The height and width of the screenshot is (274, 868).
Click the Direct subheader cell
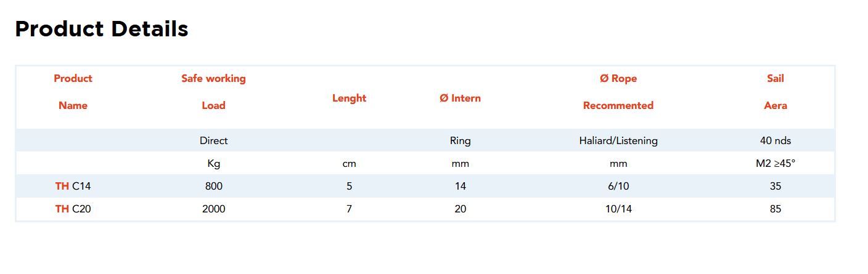[213, 140]
